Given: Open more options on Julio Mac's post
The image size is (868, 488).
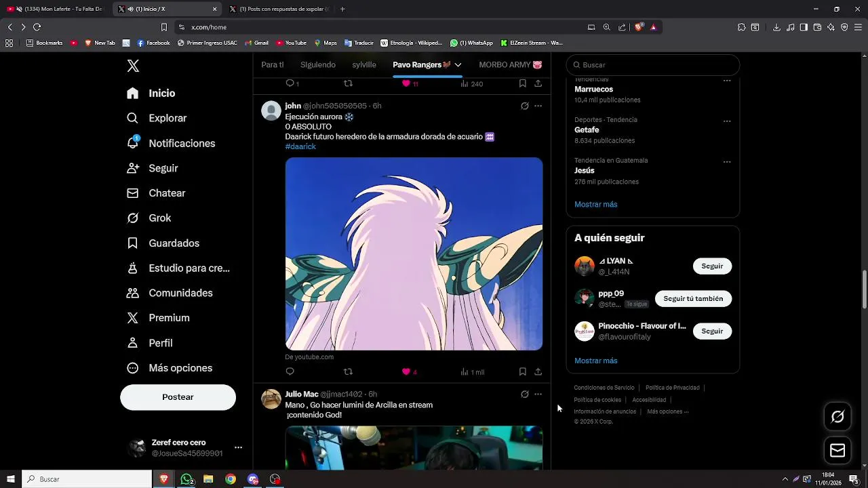Looking at the screenshot, I should tap(538, 394).
